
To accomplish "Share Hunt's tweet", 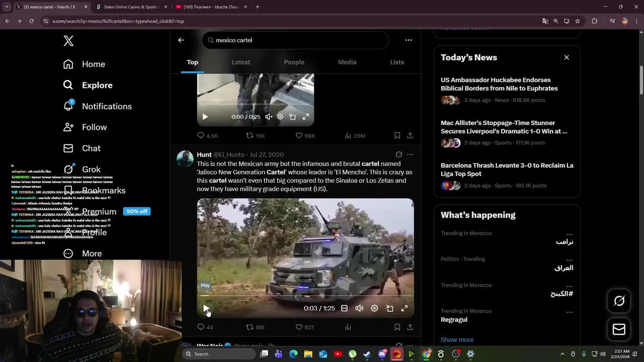I will coord(410,327).
